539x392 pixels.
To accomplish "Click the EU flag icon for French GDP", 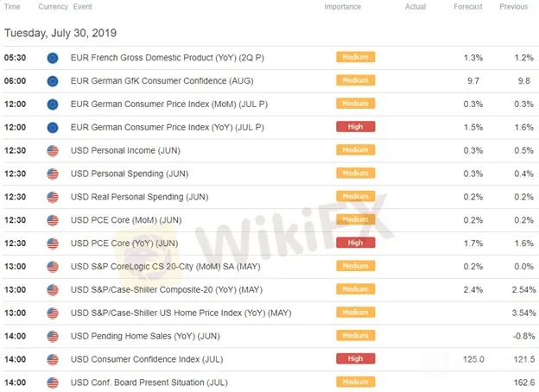I will click(53, 57).
